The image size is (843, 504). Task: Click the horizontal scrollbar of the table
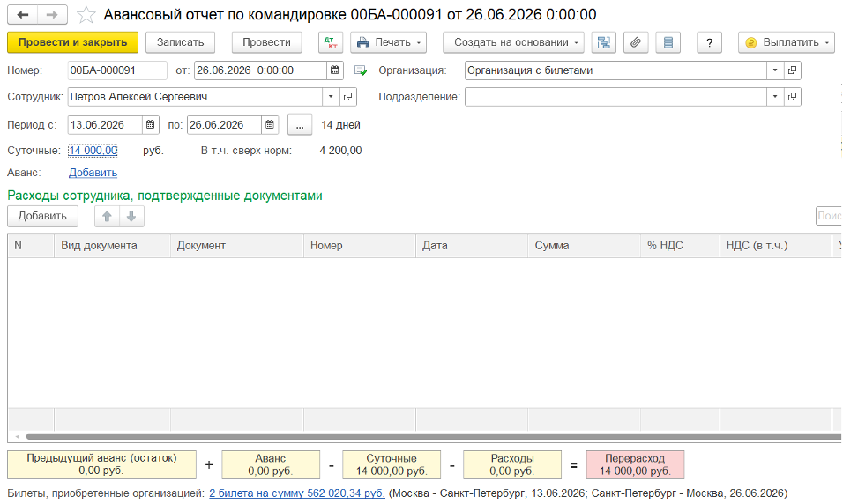(x=433, y=437)
